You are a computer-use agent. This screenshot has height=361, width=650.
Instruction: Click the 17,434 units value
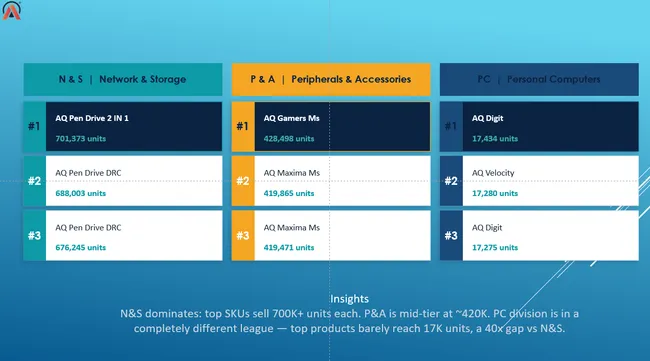495,138
